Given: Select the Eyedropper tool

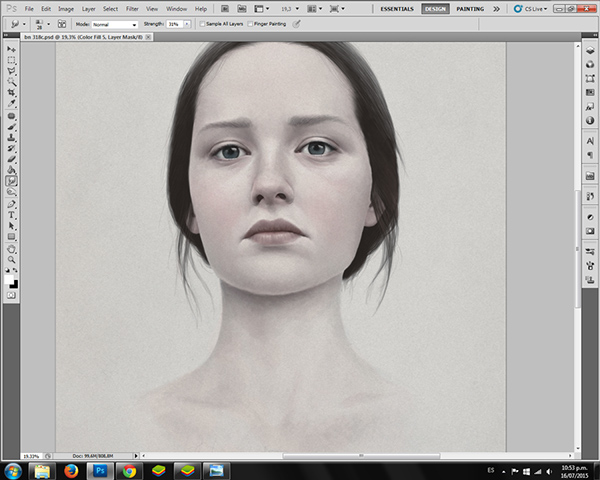Looking at the screenshot, I should (11, 103).
